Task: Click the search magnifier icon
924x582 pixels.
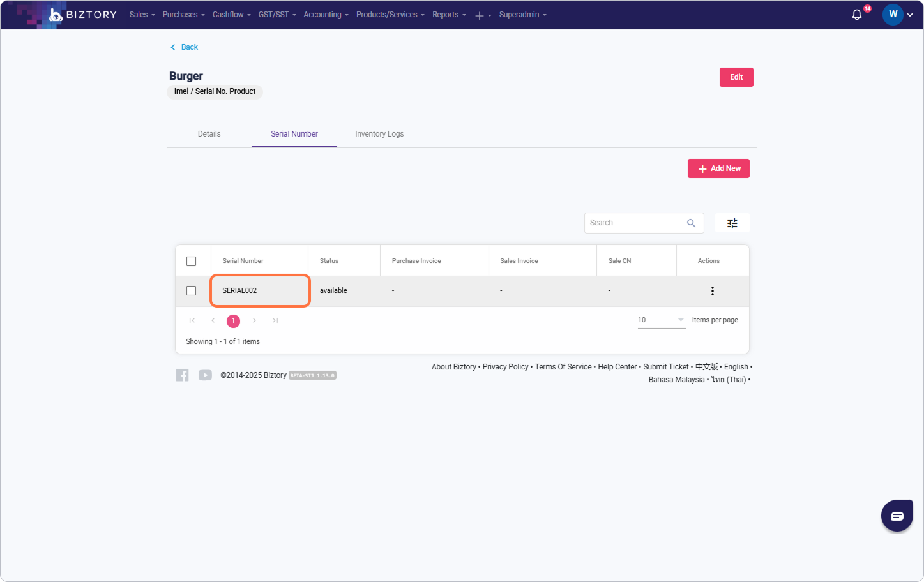Action: (691, 223)
